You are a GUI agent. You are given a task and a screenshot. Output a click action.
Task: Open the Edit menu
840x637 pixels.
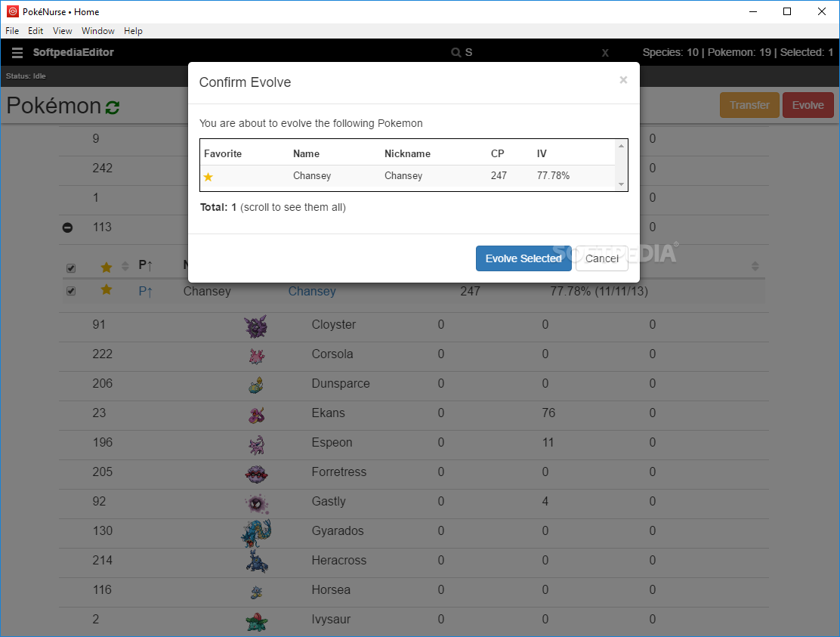tap(36, 31)
